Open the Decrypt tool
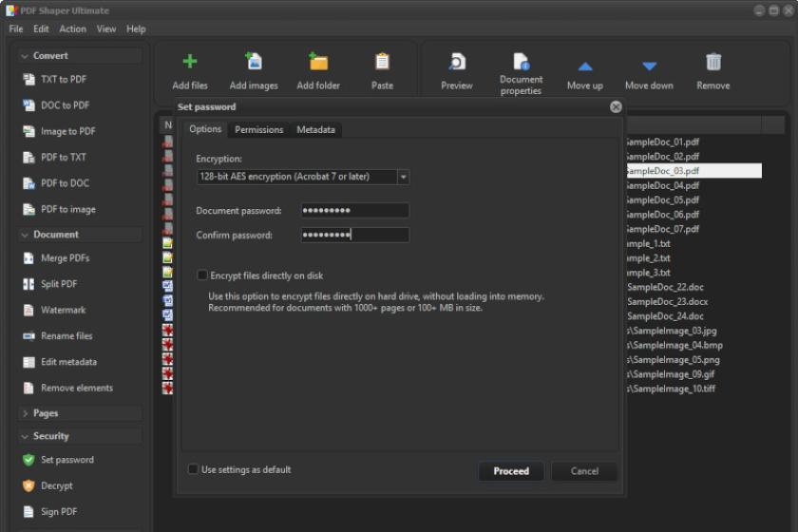This screenshot has width=798, height=532. pos(56,485)
